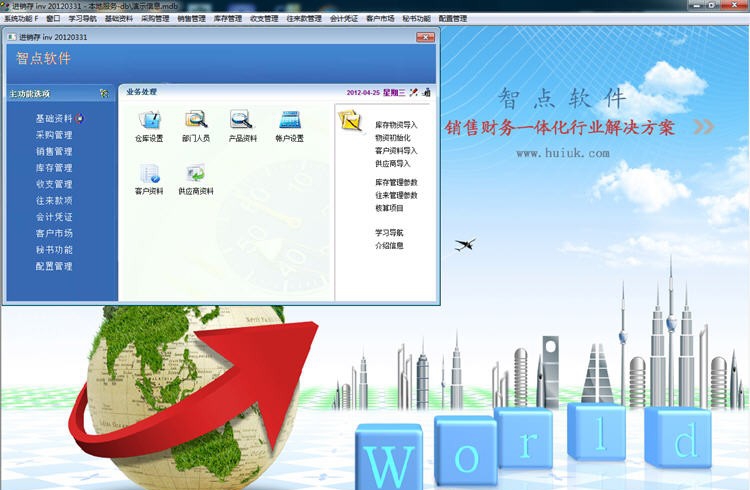Image resolution: width=750 pixels, height=490 pixels.
Task: Click the double chevron arrows beside the slogan
Action: coord(704,126)
